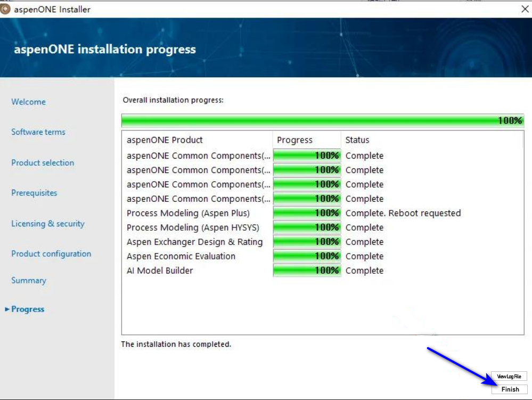This screenshot has width=532, height=400.
Task: Go to the Welcome step
Action: click(29, 102)
